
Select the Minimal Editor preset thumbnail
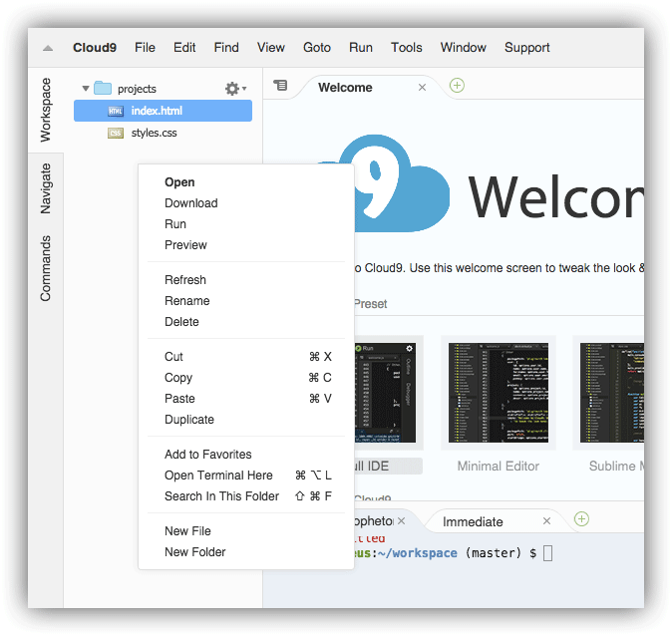[x=499, y=393]
